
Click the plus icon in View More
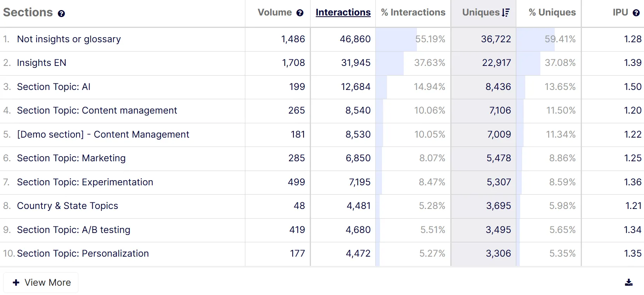click(x=16, y=283)
